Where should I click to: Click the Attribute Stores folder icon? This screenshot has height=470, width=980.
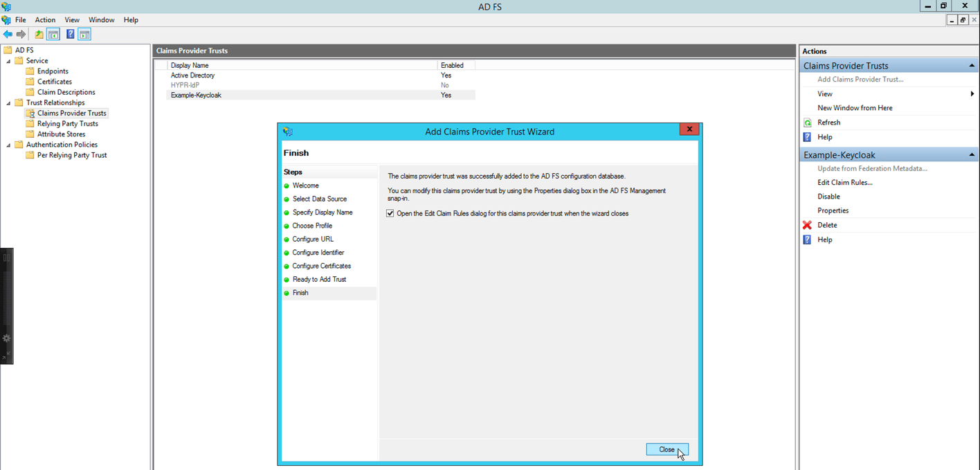(x=30, y=134)
